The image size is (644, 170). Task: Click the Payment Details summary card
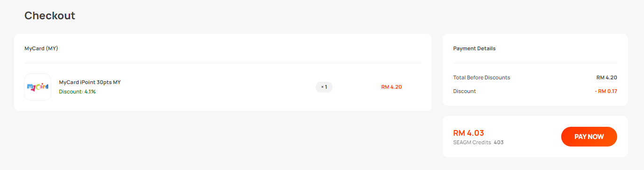(x=535, y=70)
